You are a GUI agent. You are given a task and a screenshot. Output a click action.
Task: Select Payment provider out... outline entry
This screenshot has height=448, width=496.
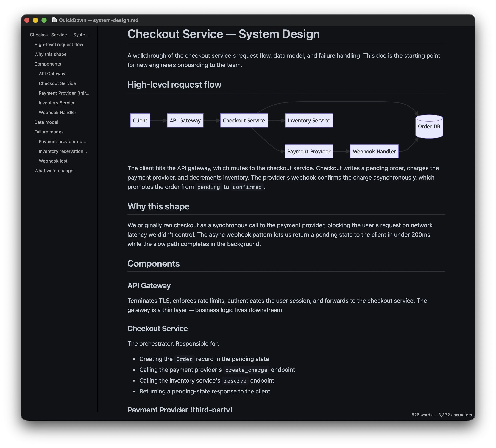coord(63,142)
